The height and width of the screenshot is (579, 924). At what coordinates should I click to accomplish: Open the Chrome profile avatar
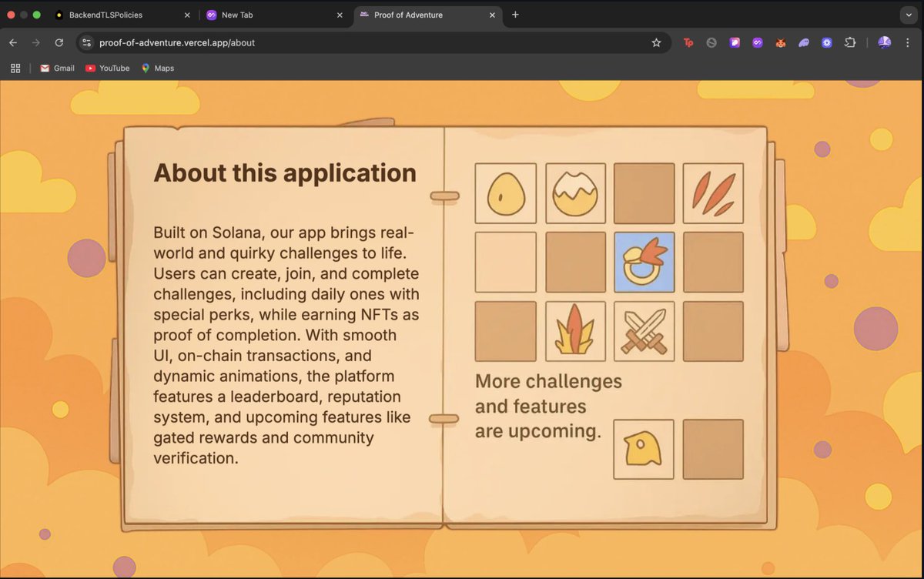coord(885,43)
